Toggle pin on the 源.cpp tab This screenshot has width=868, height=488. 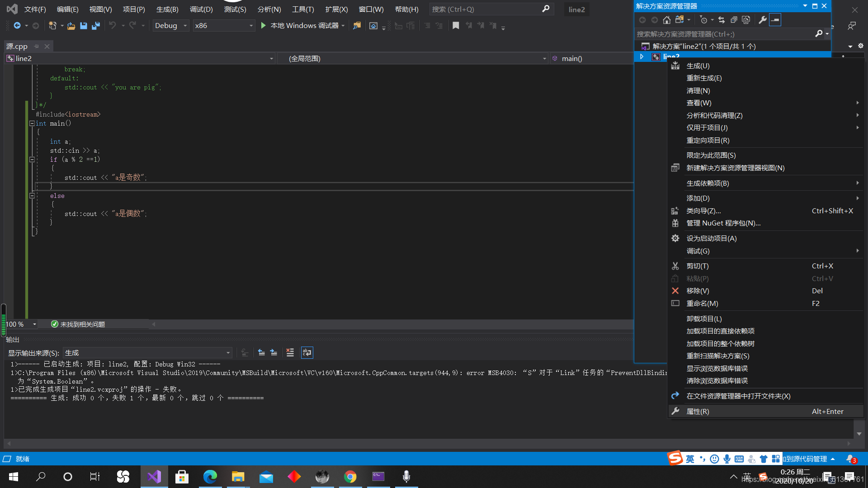pyautogui.click(x=37, y=46)
